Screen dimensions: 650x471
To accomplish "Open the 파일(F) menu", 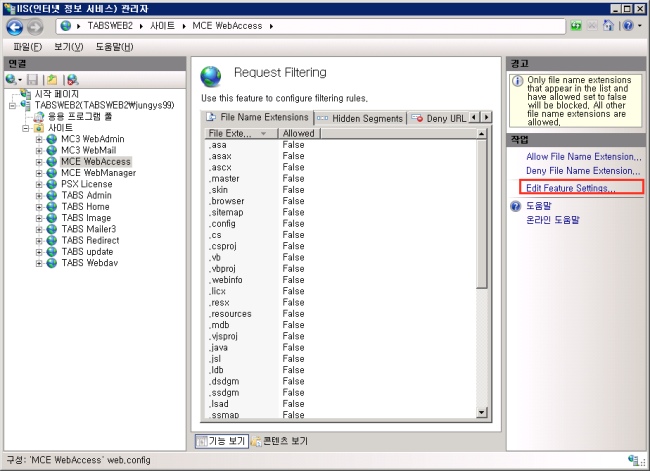I will [27, 47].
